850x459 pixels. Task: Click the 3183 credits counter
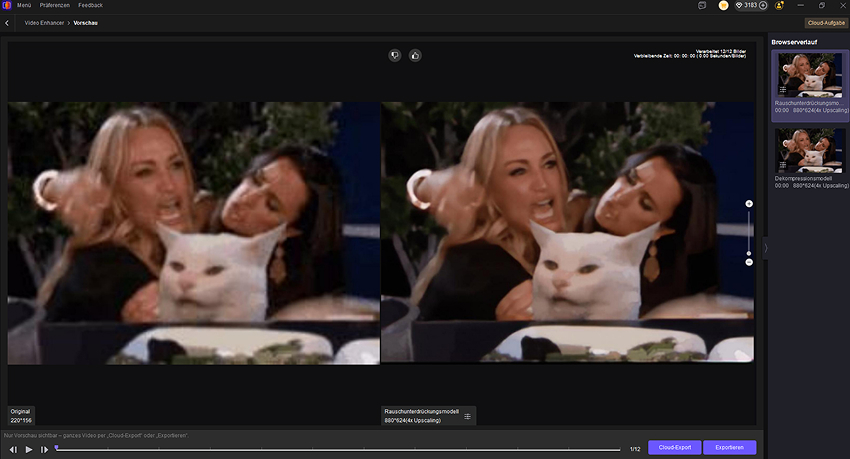[750, 5]
